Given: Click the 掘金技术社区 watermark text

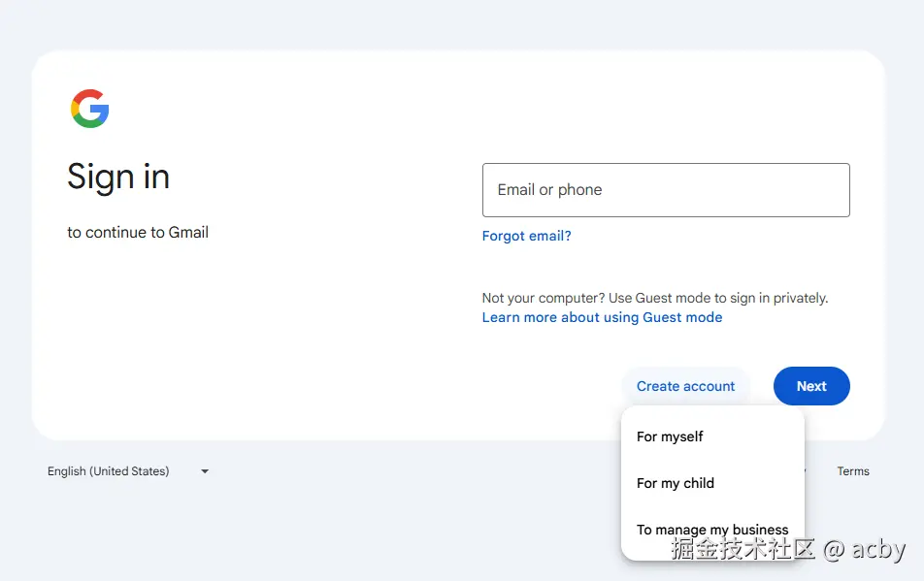Looking at the screenshot, I should [x=743, y=550].
